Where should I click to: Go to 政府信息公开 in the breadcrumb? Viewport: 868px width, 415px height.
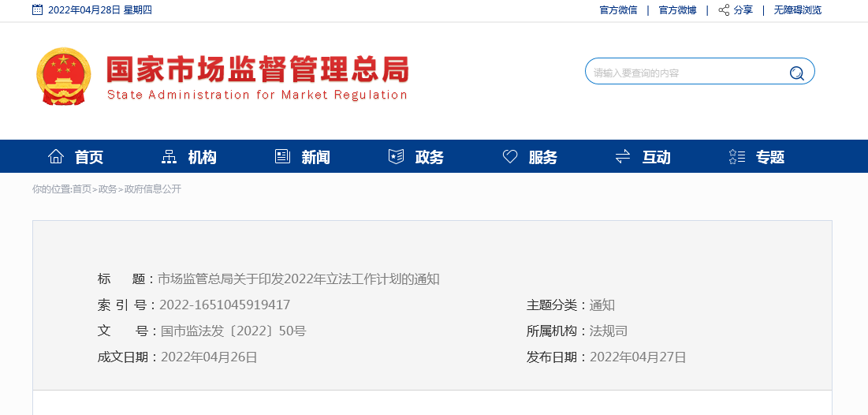(x=153, y=189)
